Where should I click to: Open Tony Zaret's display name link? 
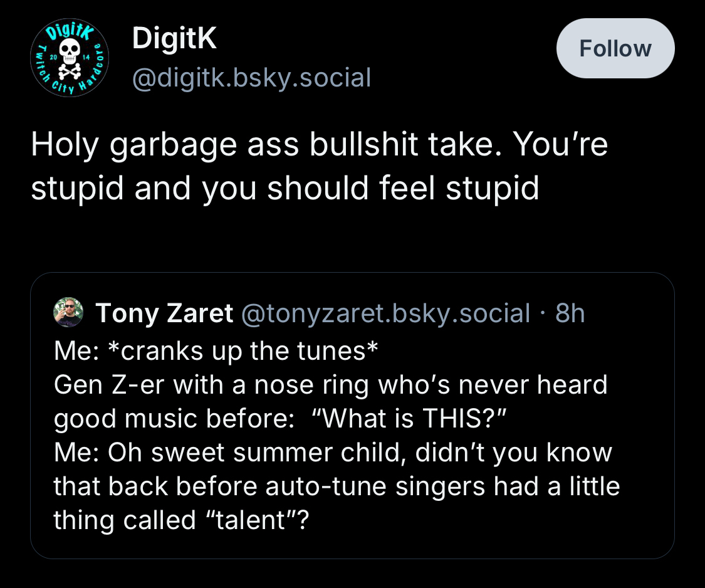point(164,313)
